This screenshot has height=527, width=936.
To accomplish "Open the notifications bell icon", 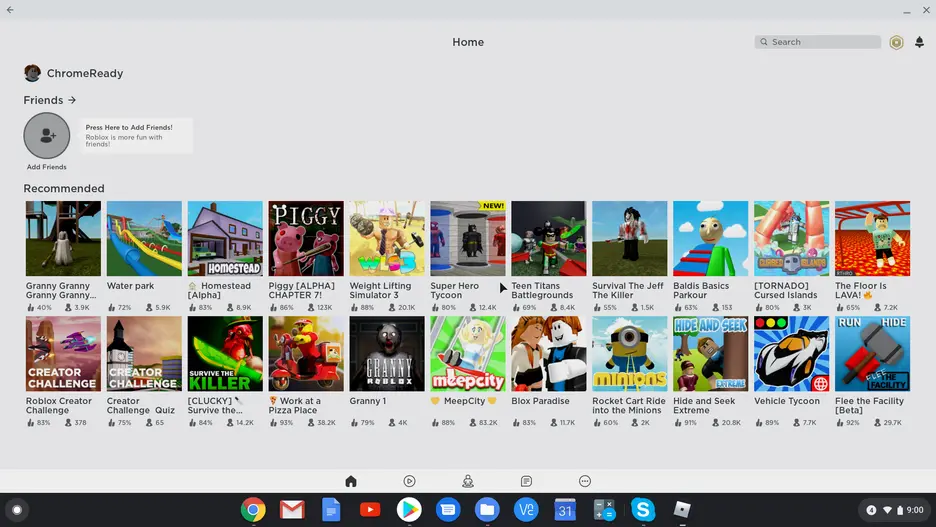I will pyautogui.click(x=919, y=42).
